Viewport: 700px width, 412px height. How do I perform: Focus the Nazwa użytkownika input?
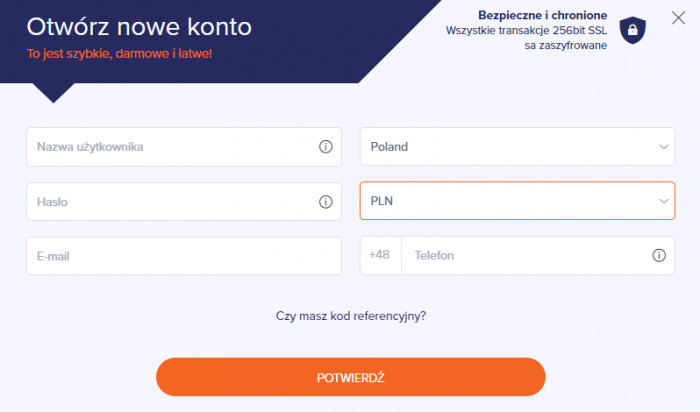[x=170, y=147]
